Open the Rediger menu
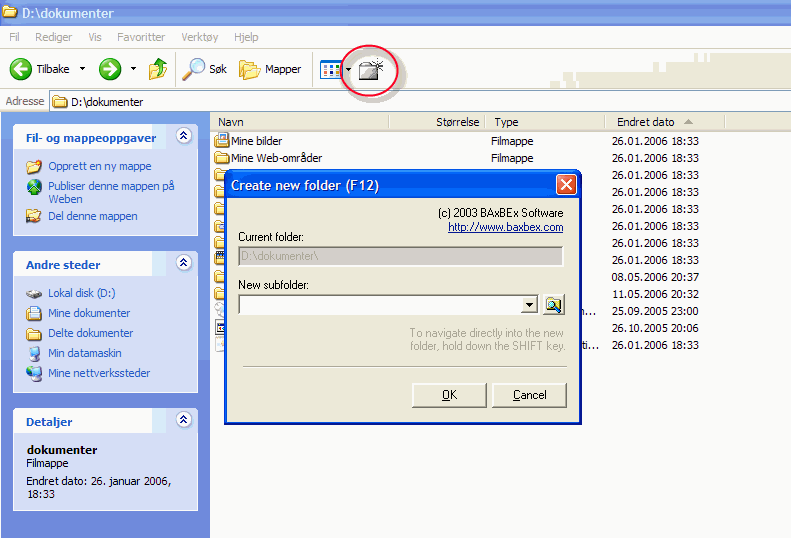The height and width of the screenshot is (538, 791). [53, 37]
